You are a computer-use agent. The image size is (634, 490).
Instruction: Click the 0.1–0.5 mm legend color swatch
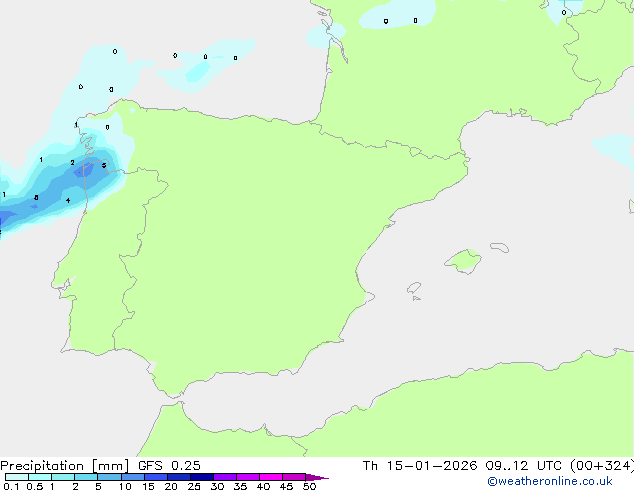point(17,477)
